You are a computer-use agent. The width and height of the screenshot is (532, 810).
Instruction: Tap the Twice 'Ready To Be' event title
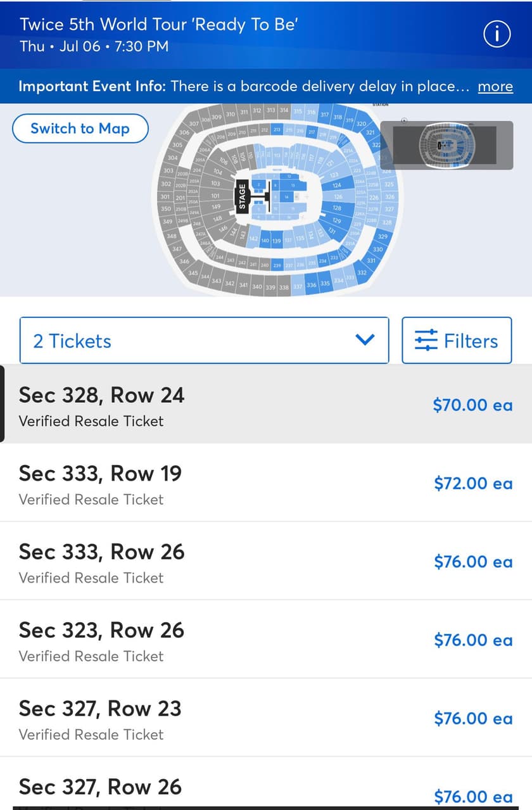tap(159, 25)
